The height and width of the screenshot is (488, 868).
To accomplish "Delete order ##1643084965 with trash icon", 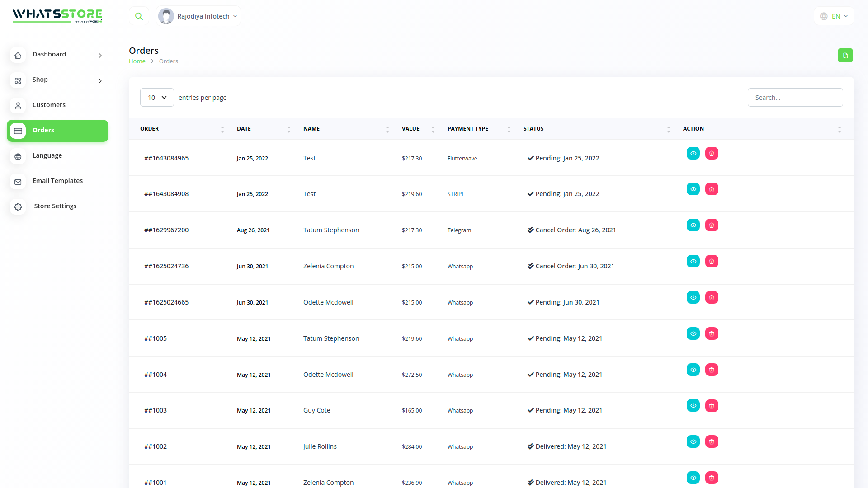I will coord(712,154).
